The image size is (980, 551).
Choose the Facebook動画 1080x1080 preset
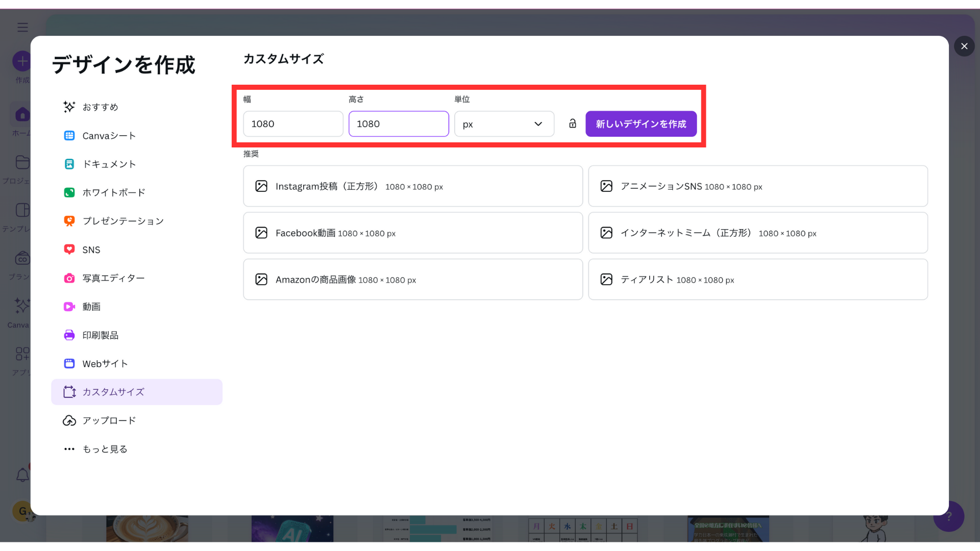click(412, 233)
